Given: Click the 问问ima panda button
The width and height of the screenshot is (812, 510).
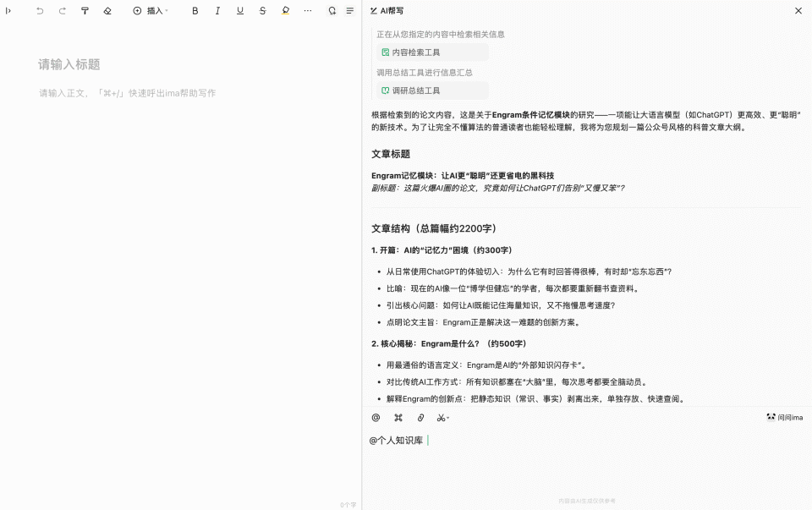Looking at the screenshot, I should (784, 416).
